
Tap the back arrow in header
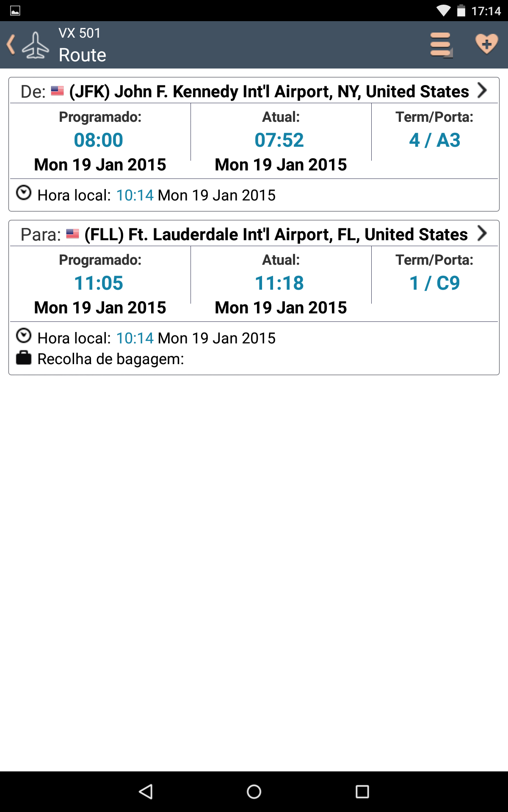[11, 45]
